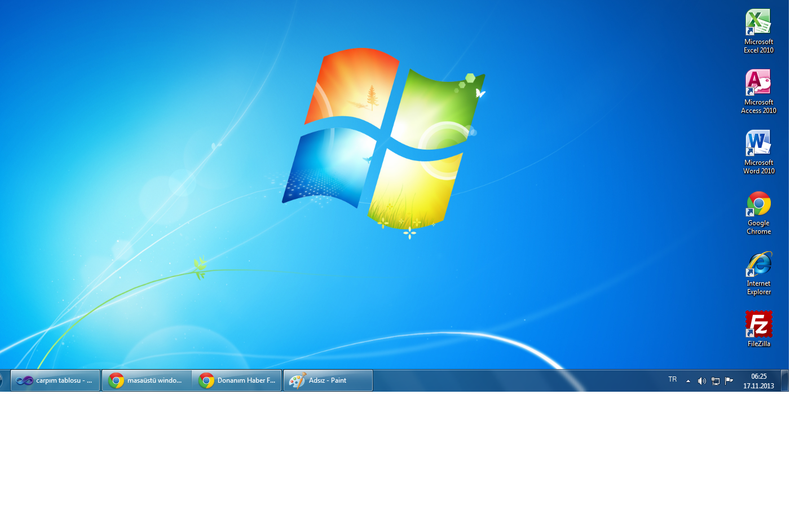The image size is (812, 508).
Task: Open the Microsoft Access 2010 desktop shortcut
Action: click(x=758, y=92)
